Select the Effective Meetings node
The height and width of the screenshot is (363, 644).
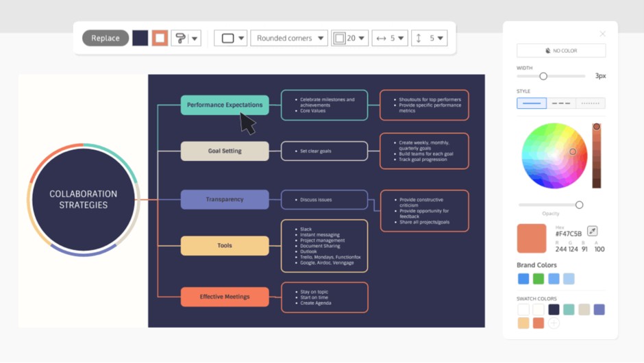225,297
